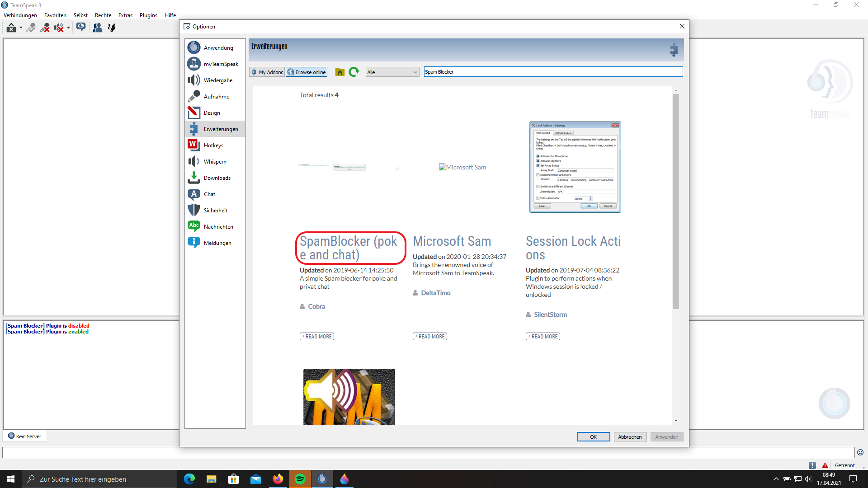868x488 pixels.
Task: Open the contacts list toolbar icon
Action: click(97, 28)
